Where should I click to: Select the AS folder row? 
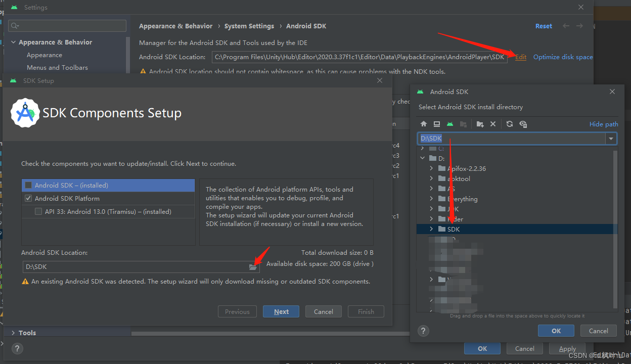click(x=514, y=189)
